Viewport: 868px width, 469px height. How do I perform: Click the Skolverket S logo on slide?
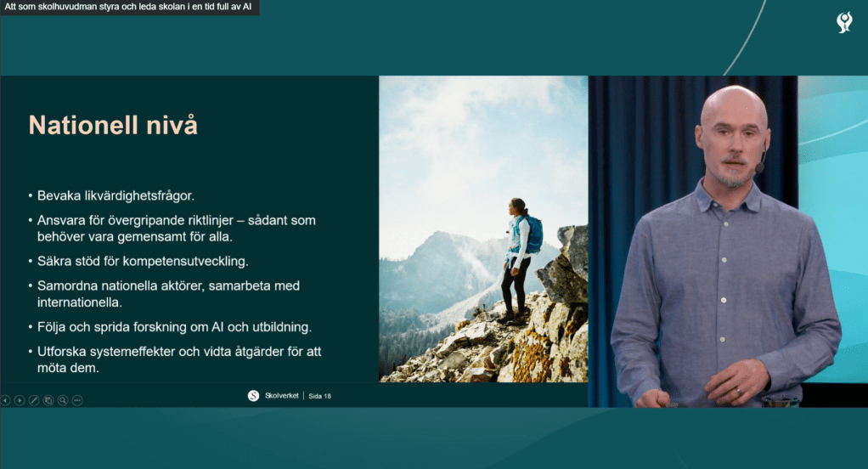tap(253, 395)
